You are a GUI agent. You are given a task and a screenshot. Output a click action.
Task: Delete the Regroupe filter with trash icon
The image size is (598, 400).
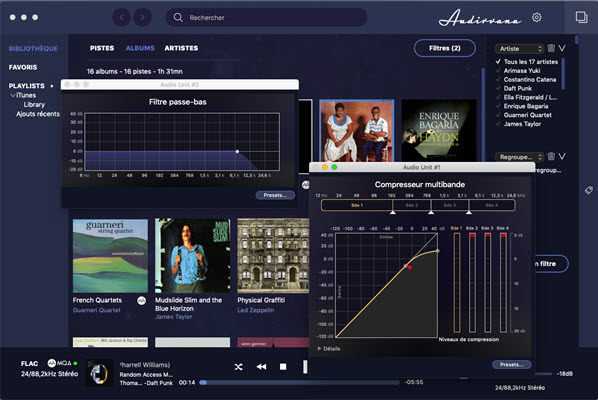[551, 156]
